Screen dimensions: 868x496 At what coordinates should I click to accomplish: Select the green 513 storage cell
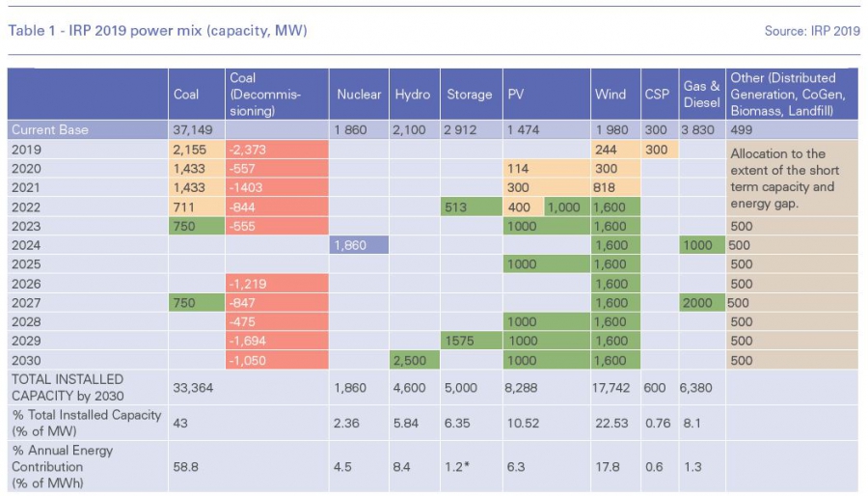471,207
